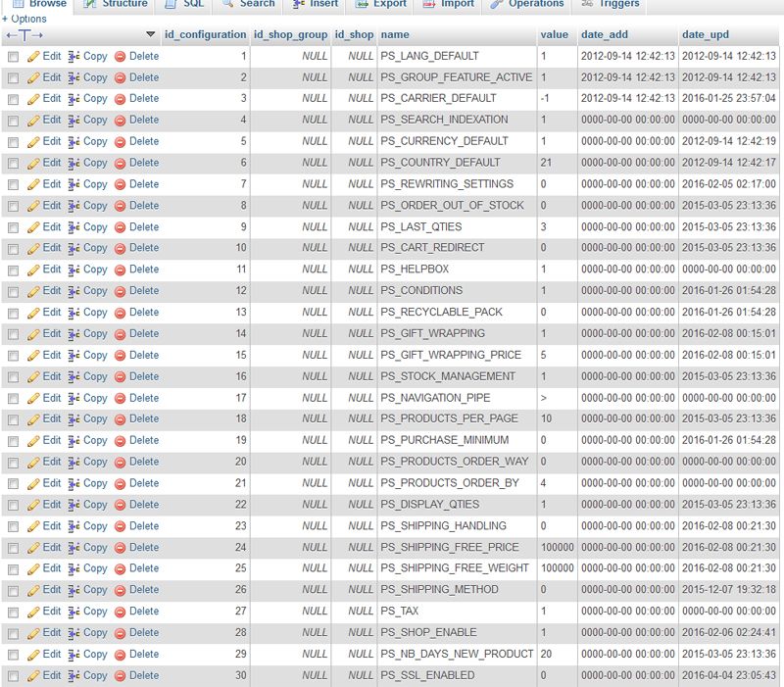Tick the checkbox beside PS_SHOP_ENABLE
784x687 pixels.
click(x=13, y=632)
